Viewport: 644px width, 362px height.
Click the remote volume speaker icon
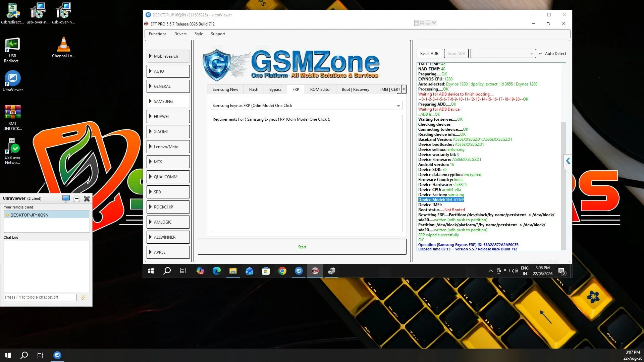515,271
